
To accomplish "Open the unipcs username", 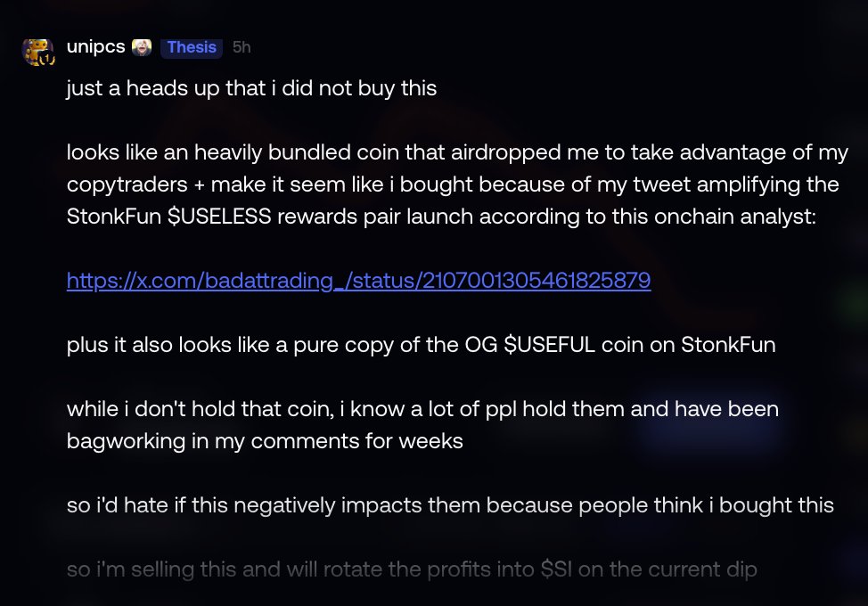I will (x=95, y=47).
